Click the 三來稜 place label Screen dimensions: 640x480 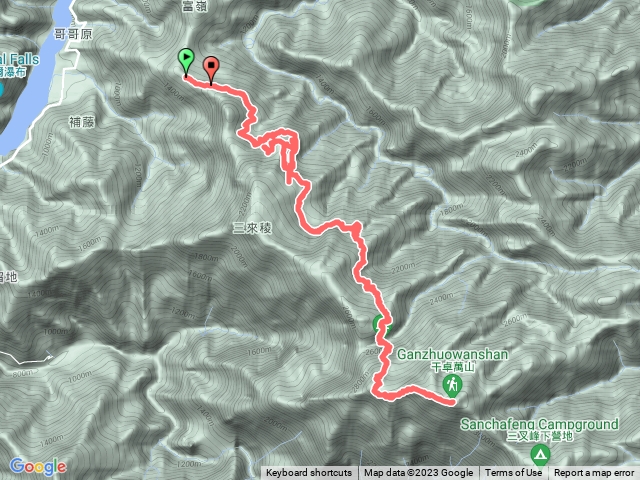click(x=252, y=228)
